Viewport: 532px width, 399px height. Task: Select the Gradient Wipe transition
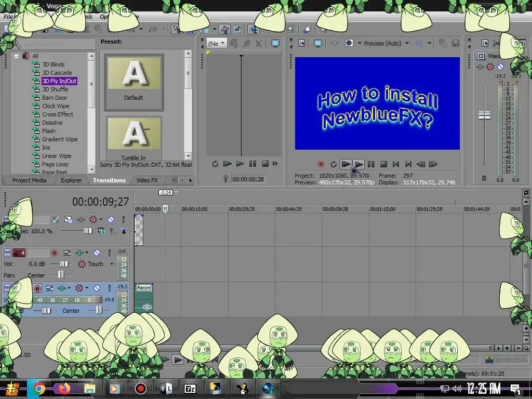tap(60, 139)
